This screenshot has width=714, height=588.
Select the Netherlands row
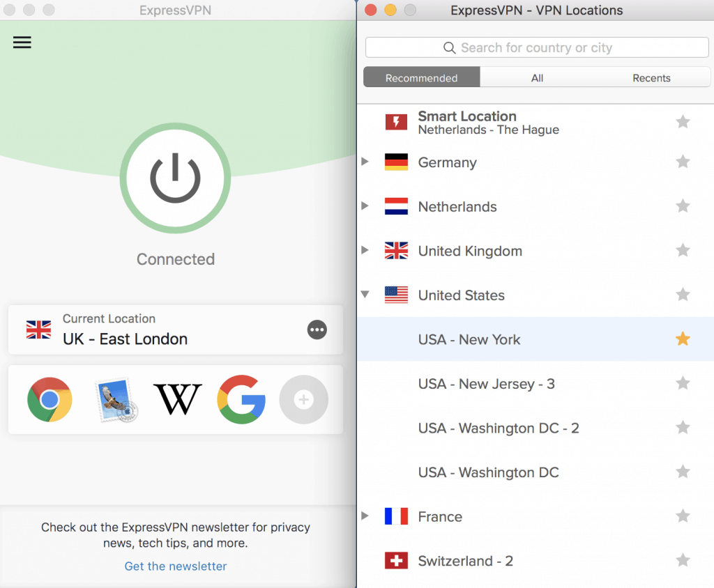click(x=535, y=206)
